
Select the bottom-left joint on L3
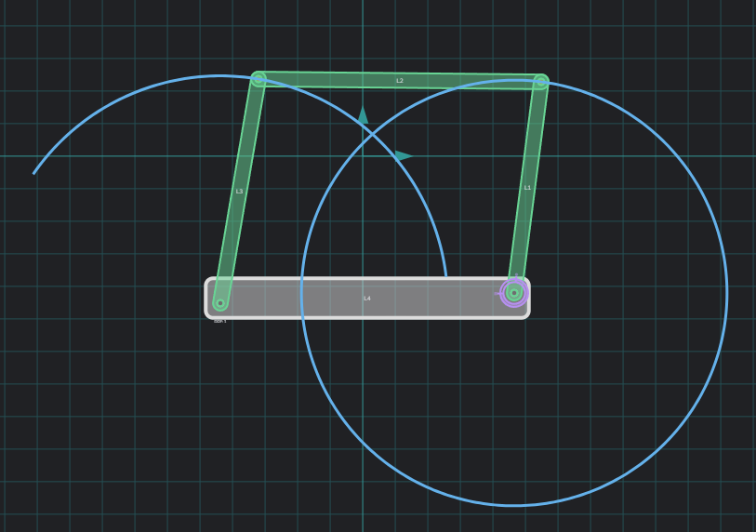(220, 303)
